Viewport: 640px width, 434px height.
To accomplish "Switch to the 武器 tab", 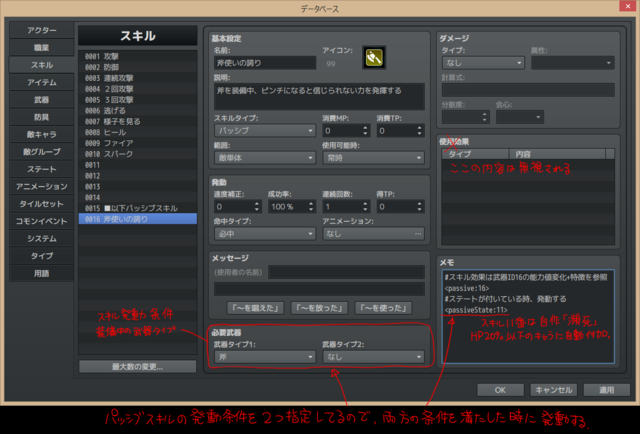I will (x=42, y=100).
